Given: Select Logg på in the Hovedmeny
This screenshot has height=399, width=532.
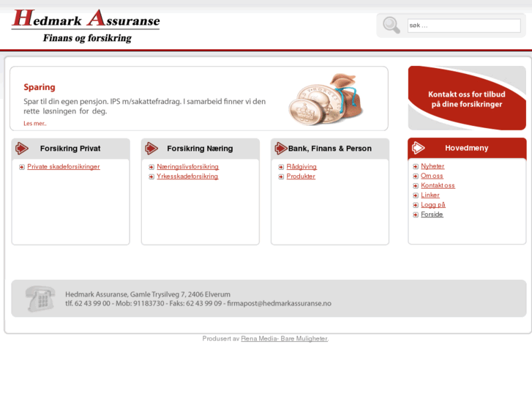Looking at the screenshot, I should coord(433,205).
